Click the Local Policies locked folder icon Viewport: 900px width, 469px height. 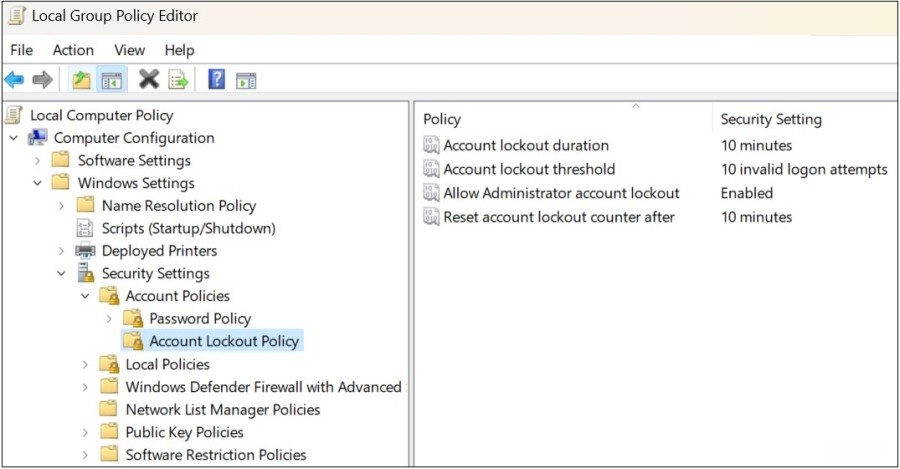point(108,364)
